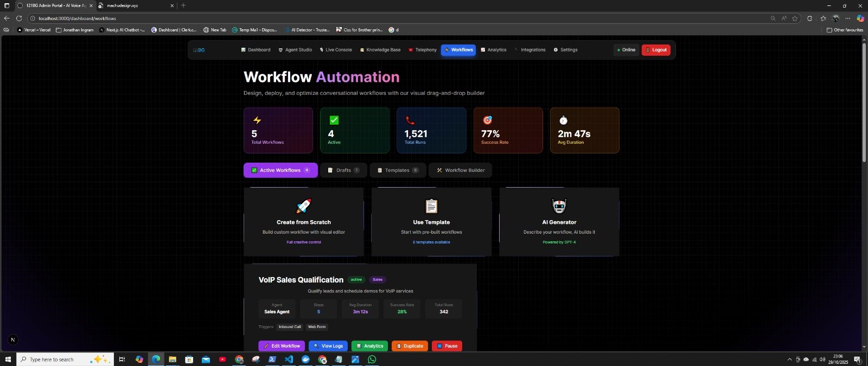Switch to the Drafts tab
868x366 pixels.
343,170
